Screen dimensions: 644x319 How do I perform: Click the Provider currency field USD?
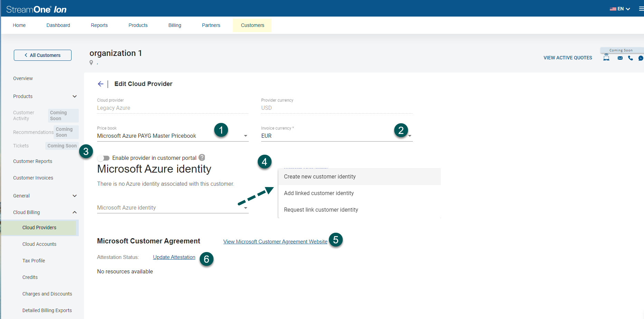337,108
